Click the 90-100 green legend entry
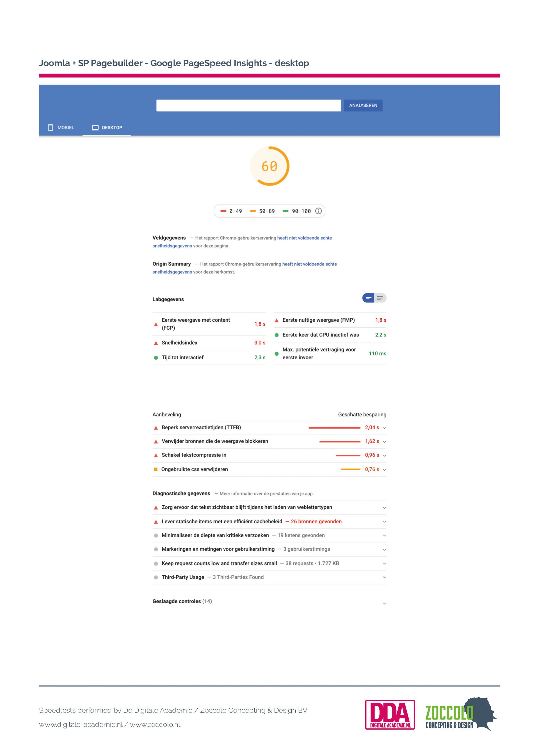 (x=297, y=211)
